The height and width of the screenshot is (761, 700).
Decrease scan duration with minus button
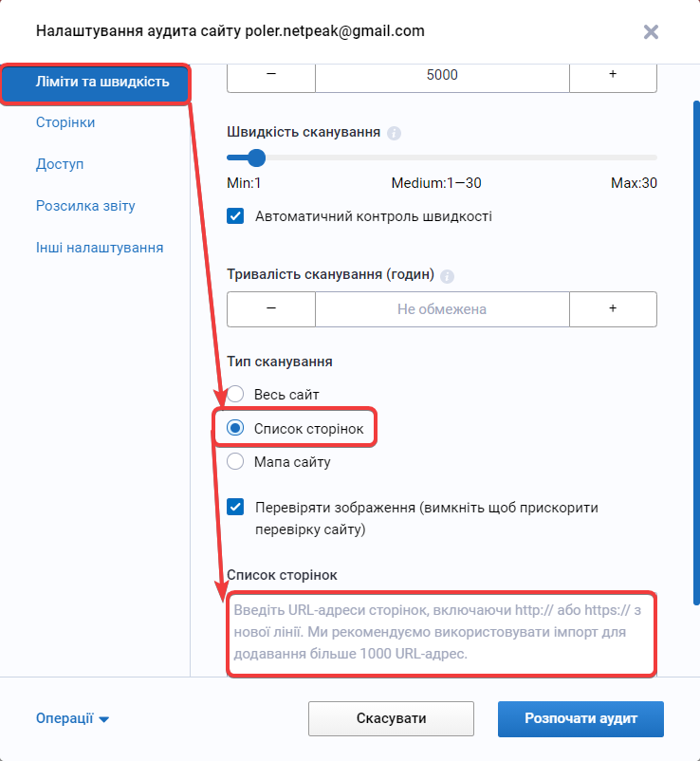[271, 308]
